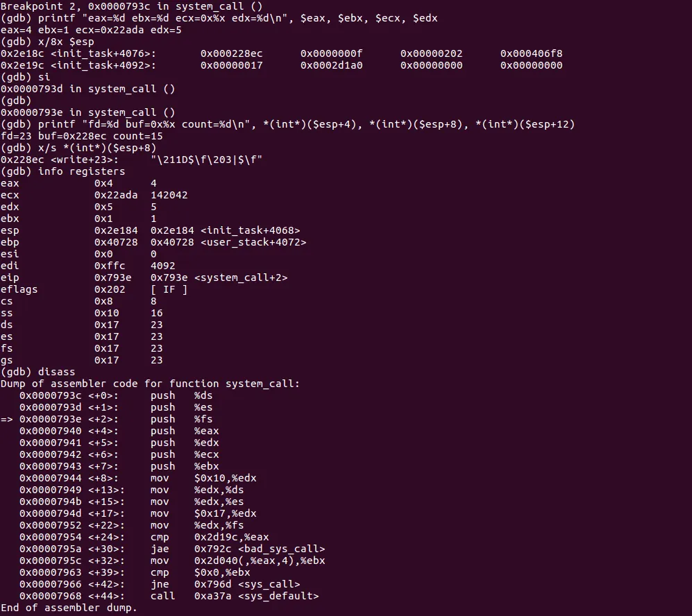
Task: Click the 'fd=23 buf=0x228ec count=15' output
Action: 82,136
